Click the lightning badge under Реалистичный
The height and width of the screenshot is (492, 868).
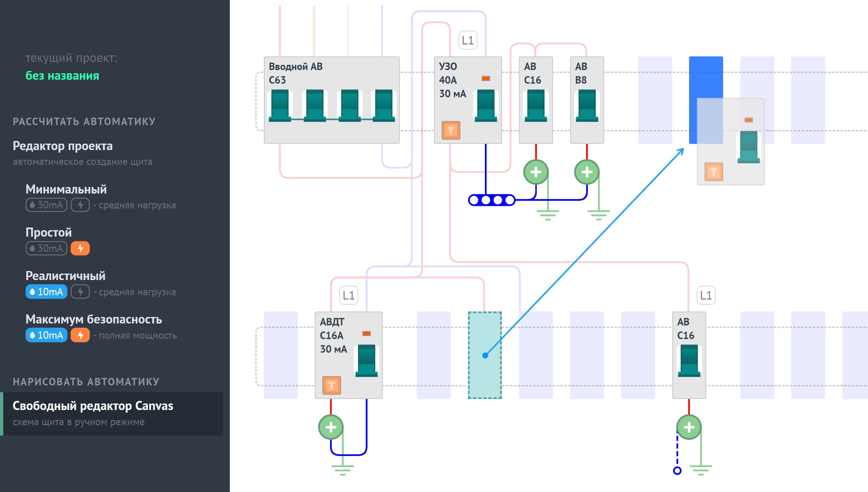click(x=80, y=292)
